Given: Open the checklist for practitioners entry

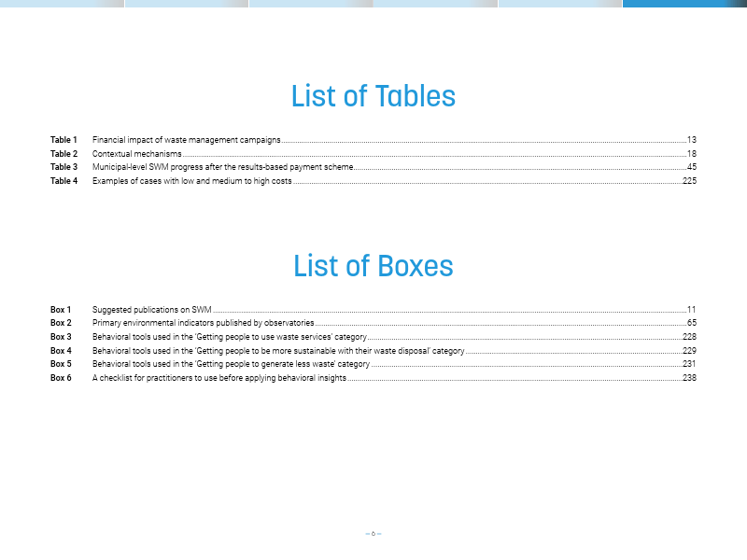Looking at the screenshot, I should click(219, 378).
